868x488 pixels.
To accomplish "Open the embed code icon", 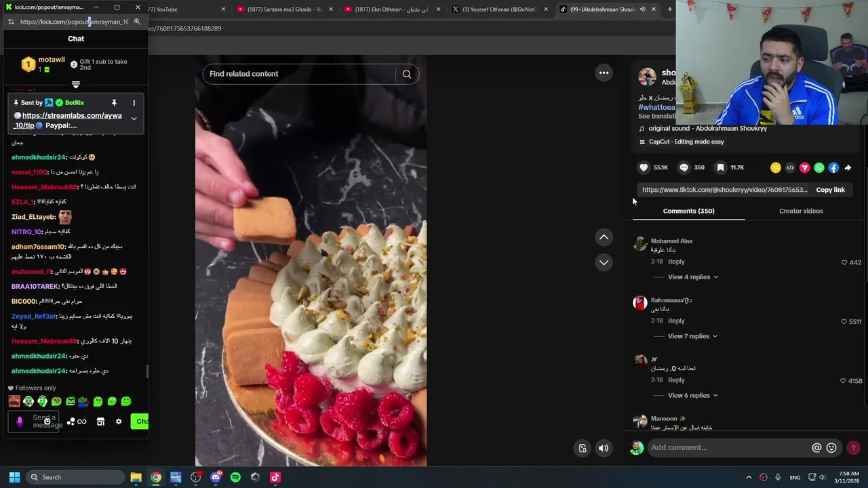I will pyautogui.click(x=790, y=167).
